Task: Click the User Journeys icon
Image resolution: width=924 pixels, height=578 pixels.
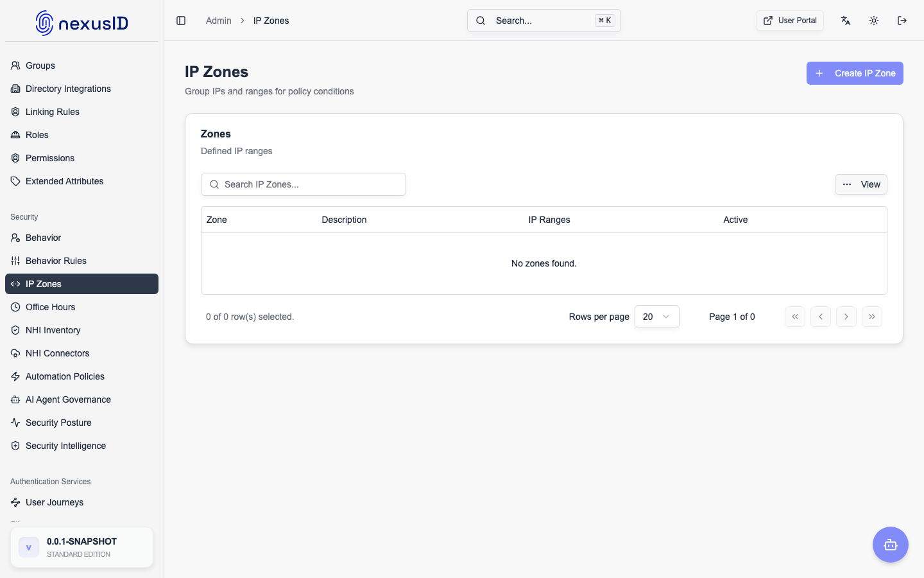Action: point(15,502)
